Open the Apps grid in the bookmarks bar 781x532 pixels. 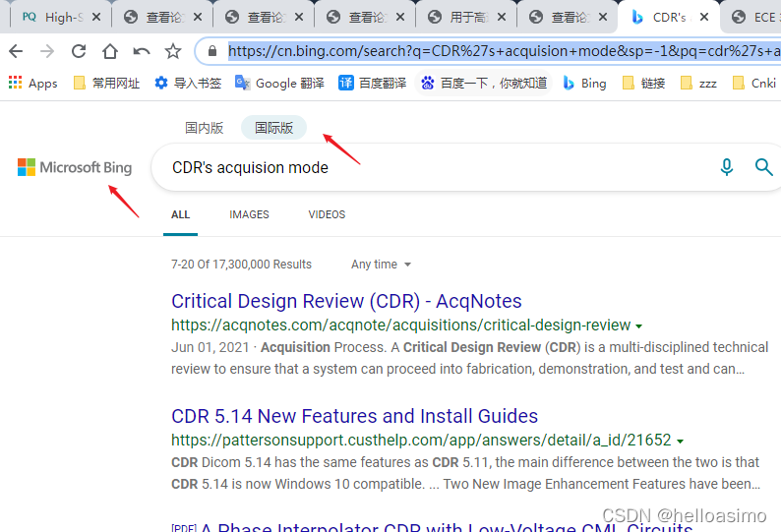[x=32, y=83]
